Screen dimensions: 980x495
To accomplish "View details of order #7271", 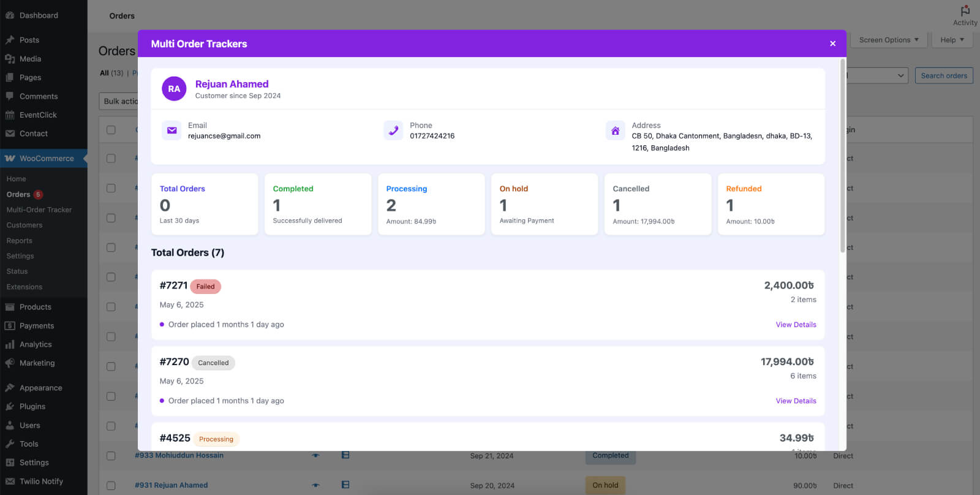I will click(x=796, y=325).
